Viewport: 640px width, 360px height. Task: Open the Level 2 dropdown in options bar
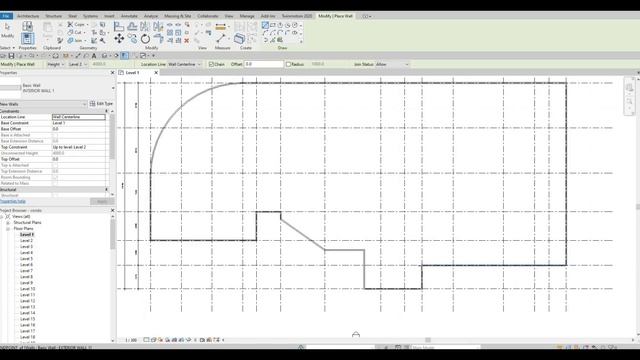pyautogui.click(x=78, y=64)
